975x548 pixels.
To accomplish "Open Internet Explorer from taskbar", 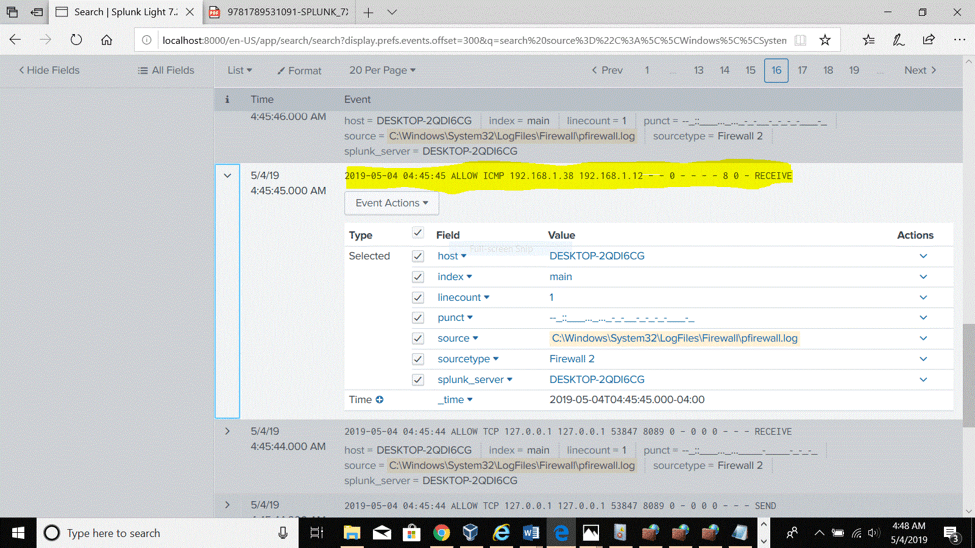I will (501, 533).
